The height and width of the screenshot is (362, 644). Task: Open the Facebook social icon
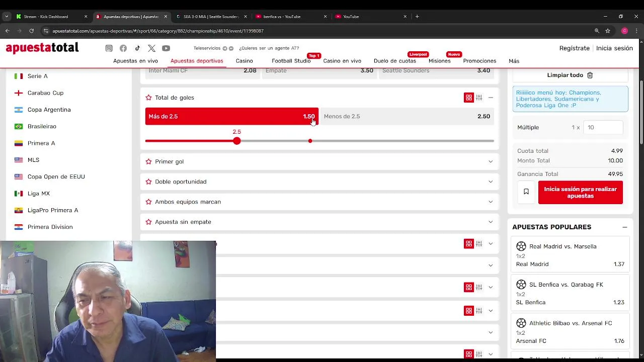[123, 48]
